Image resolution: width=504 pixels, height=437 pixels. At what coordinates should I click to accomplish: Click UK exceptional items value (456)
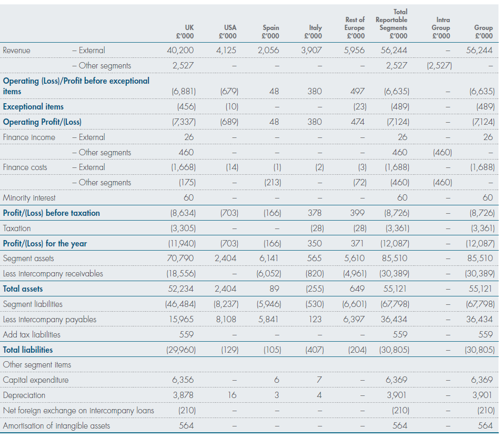click(x=186, y=107)
